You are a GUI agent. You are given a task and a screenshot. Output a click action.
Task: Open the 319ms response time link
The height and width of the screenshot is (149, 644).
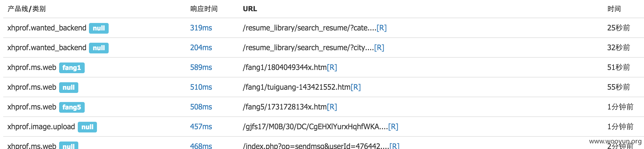[201, 28]
